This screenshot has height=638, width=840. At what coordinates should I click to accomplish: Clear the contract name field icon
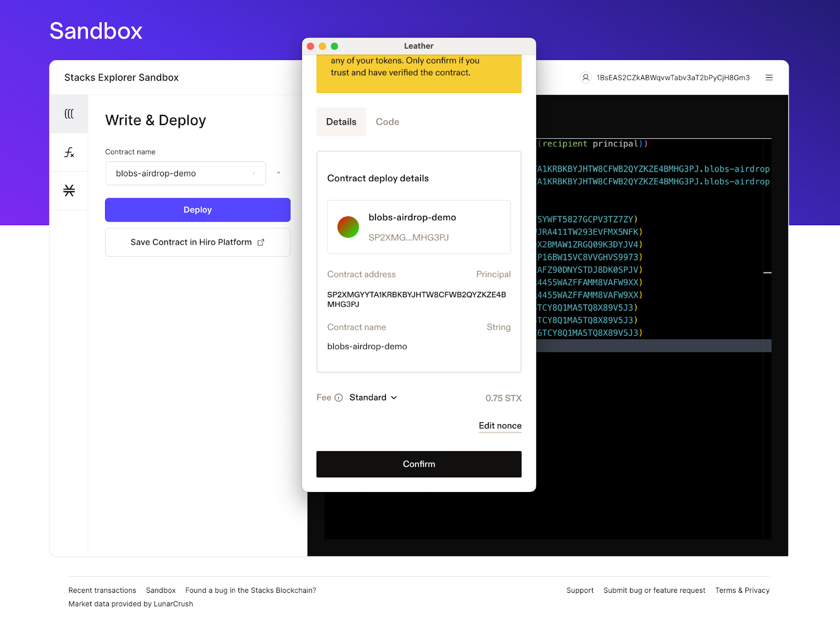pyautogui.click(x=254, y=173)
